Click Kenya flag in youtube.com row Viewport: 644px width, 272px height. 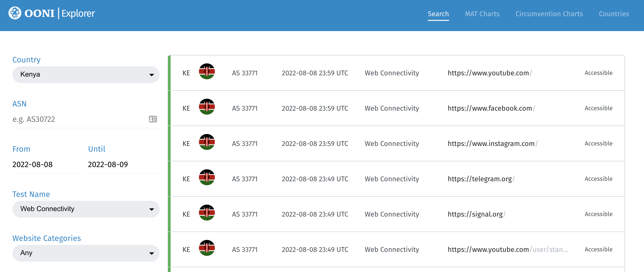tap(206, 72)
